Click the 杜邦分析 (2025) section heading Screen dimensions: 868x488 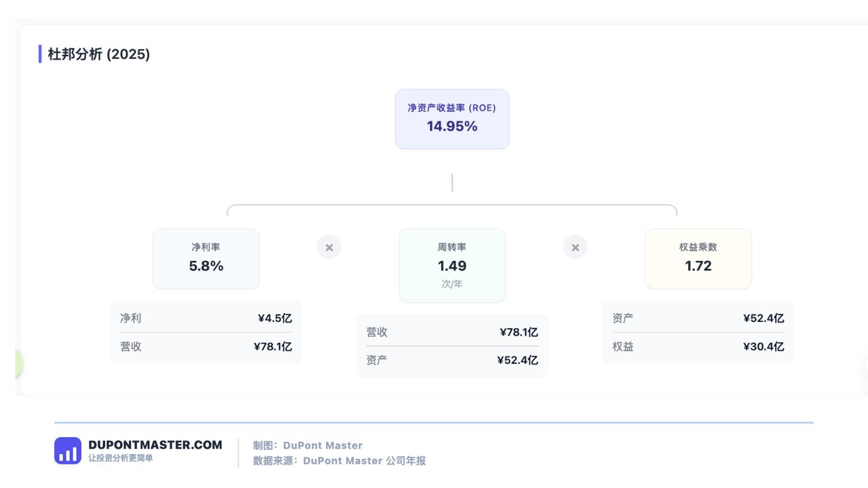click(x=99, y=54)
